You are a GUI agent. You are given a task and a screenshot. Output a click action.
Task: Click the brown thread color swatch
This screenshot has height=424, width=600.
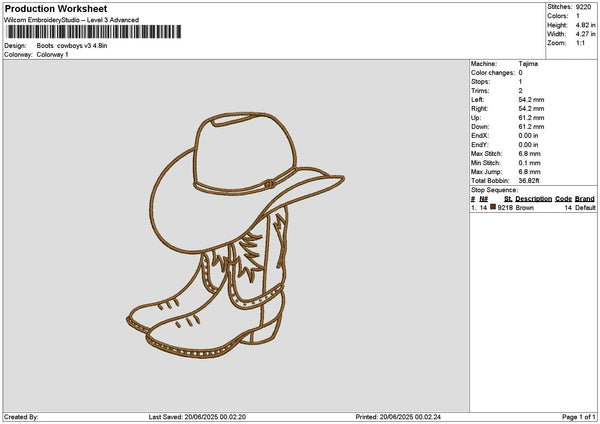pyautogui.click(x=493, y=207)
